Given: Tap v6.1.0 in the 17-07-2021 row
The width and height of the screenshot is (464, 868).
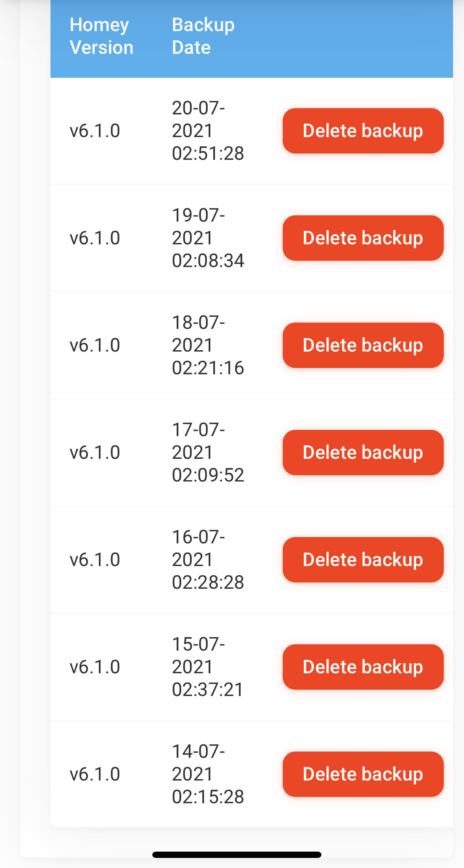Looking at the screenshot, I should 95,453.
